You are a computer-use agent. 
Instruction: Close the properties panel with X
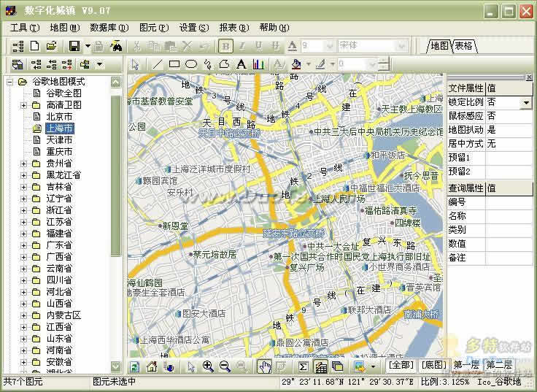pyautogui.click(x=529, y=77)
